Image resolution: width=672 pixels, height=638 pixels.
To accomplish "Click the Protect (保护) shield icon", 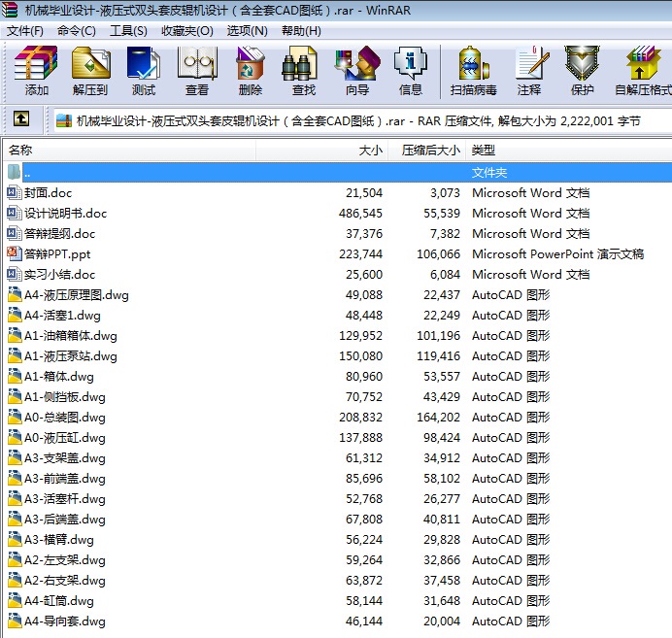I will [582, 63].
